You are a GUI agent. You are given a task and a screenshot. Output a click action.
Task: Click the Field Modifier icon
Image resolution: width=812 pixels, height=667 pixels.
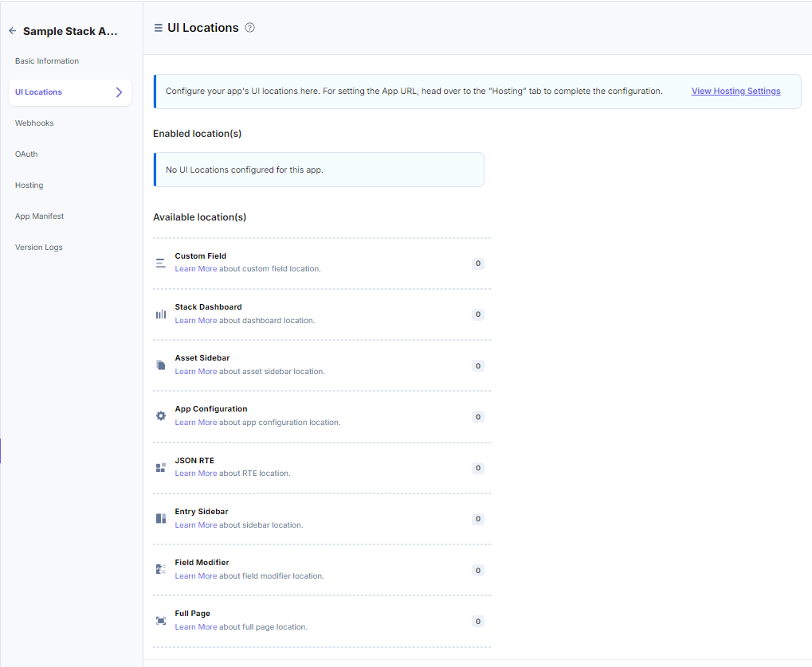click(x=161, y=569)
